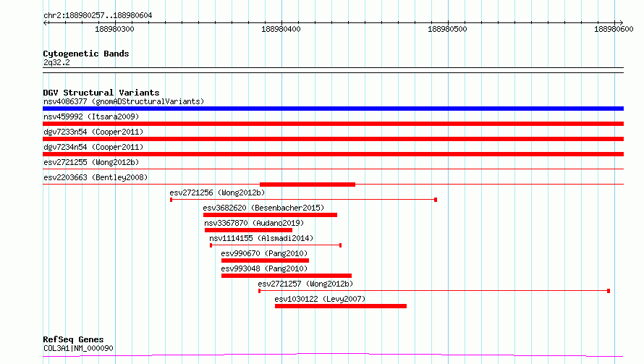Click the nsv1114155 (Alsmadi2014) label
This screenshot has height=364, width=644.
point(261,238)
